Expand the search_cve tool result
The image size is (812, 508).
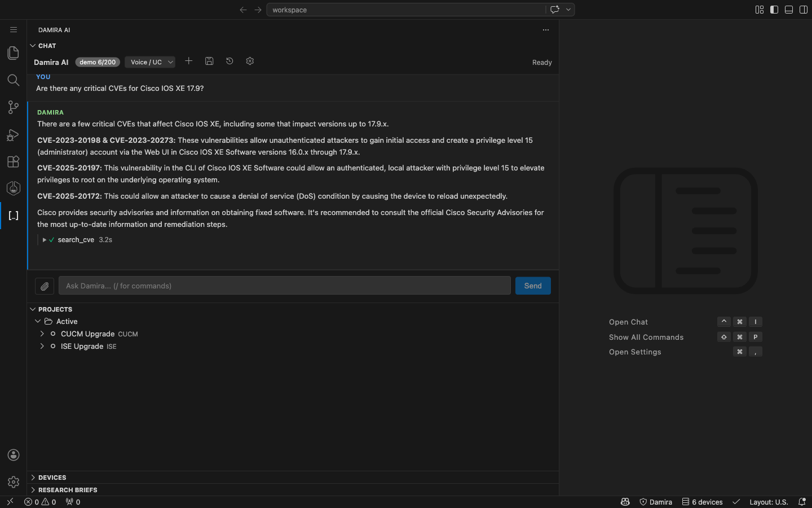pos(77,240)
